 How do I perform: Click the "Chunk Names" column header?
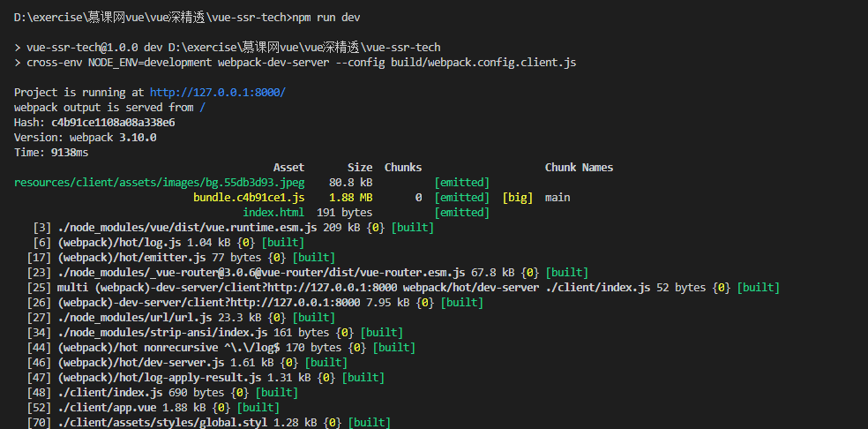click(x=579, y=168)
